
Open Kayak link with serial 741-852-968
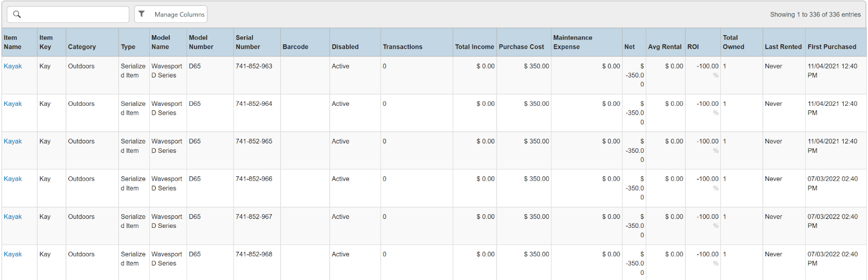(x=13, y=254)
